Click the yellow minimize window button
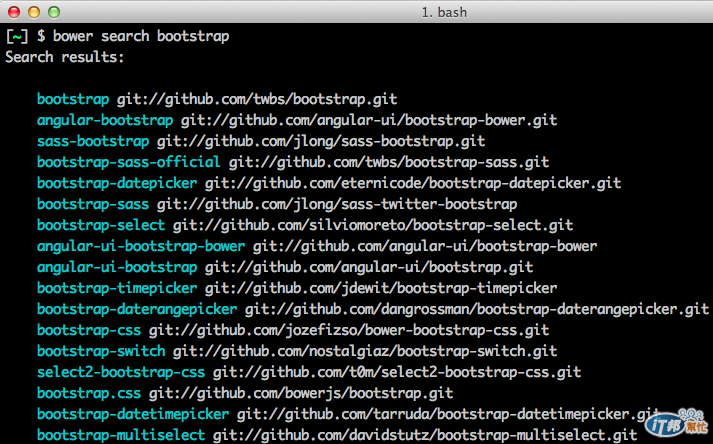 click(34, 12)
